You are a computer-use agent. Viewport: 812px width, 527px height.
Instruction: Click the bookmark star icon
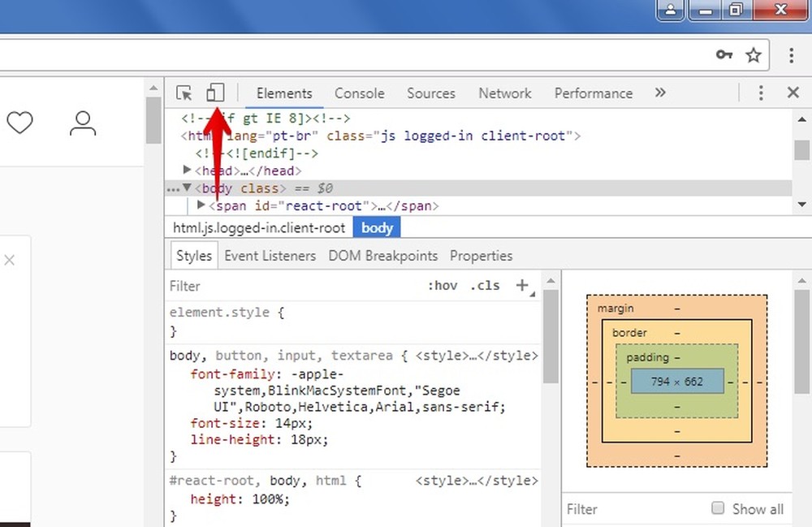click(x=754, y=55)
